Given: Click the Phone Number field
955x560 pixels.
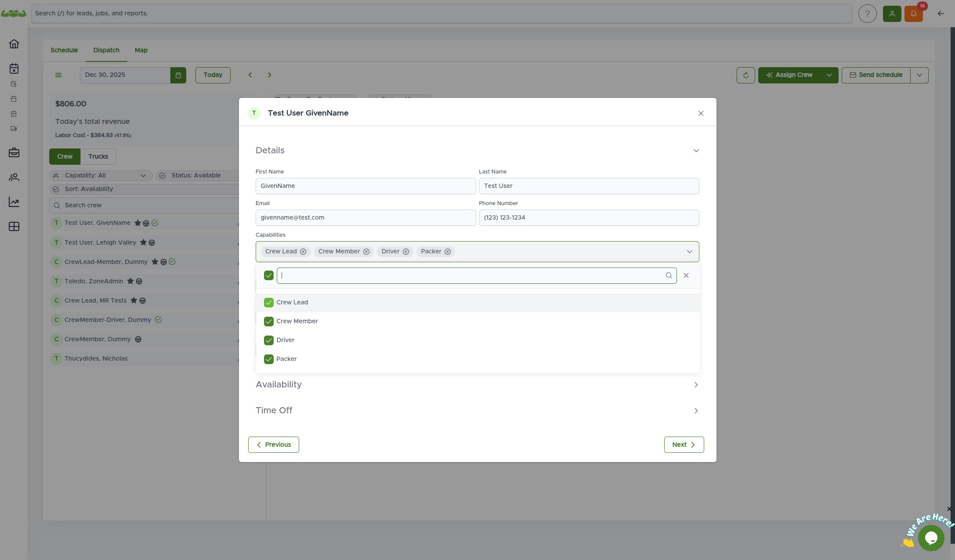Looking at the screenshot, I should 589,217.
